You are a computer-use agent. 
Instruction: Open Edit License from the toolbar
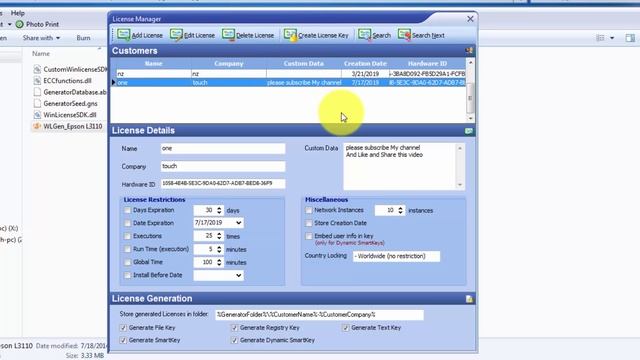click(192, 35)
